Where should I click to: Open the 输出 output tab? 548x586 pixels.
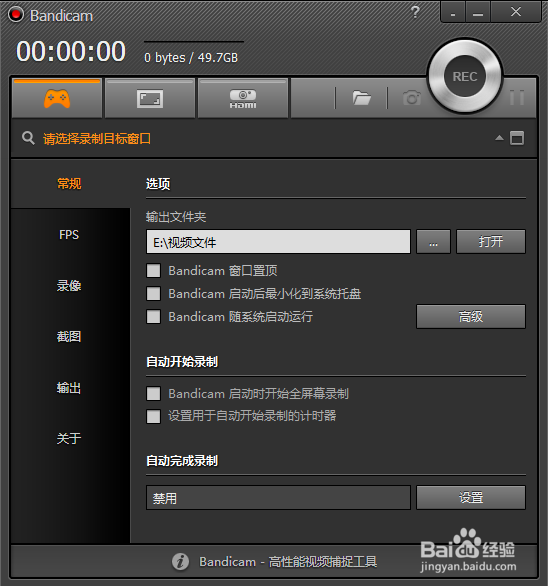point(69,388)
